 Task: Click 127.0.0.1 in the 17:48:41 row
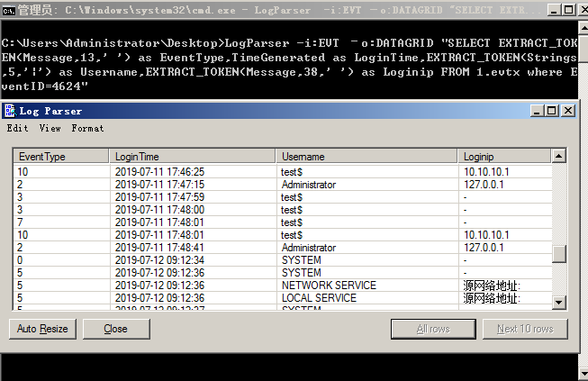[x=505, y=248]
